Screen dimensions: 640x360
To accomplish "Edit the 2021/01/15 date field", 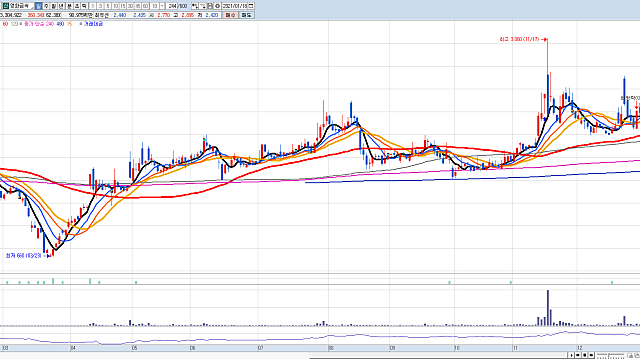I will [x=235, y=6].
